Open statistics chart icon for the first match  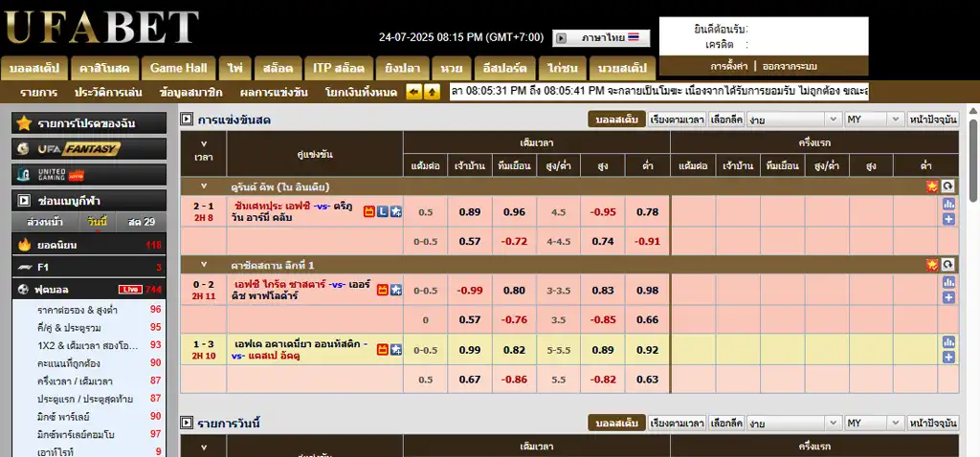point(948,204)
